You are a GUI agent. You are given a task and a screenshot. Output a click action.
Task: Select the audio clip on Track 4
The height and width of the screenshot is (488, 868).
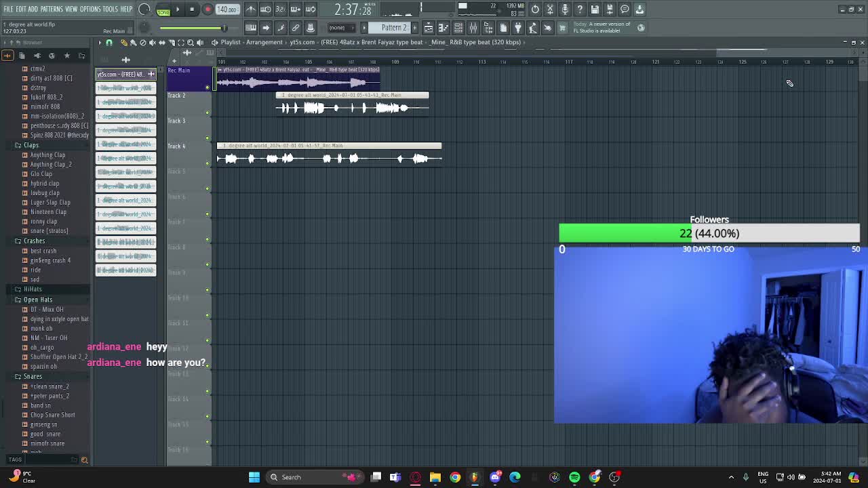(329, 155)
